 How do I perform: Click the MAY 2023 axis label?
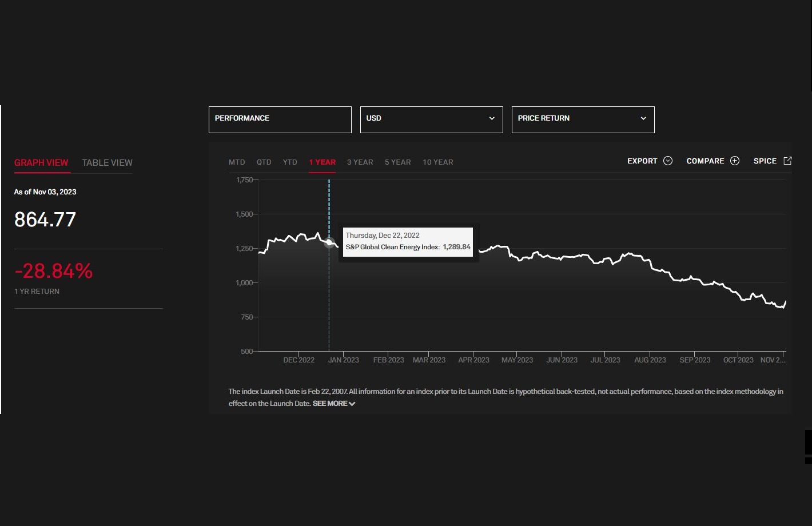click(x=518, y=360)
